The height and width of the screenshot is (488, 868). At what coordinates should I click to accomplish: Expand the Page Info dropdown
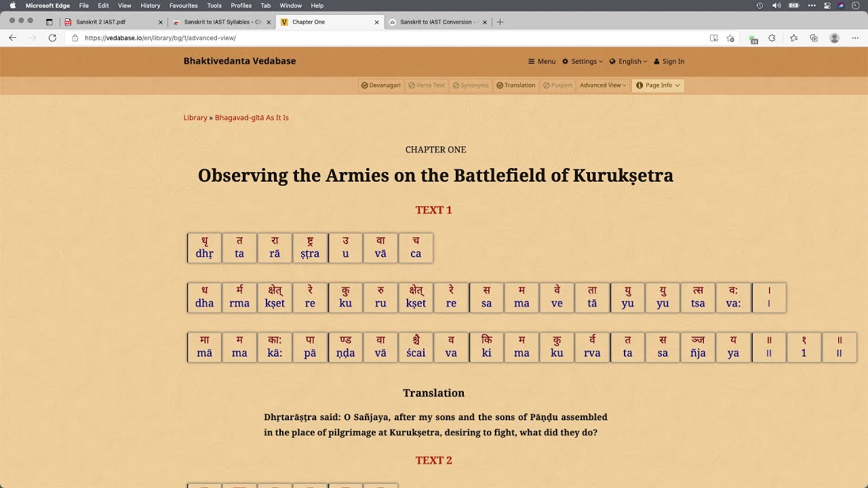tap(658, 85)
